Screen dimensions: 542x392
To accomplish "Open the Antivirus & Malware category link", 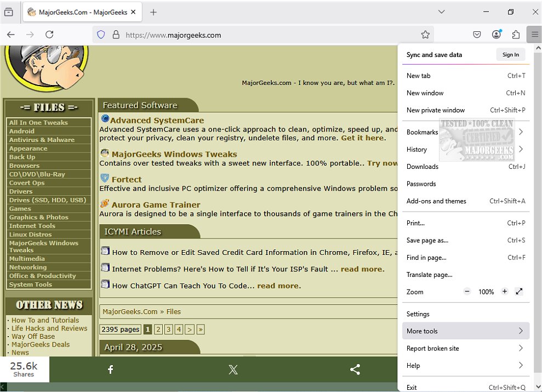I will click(x=42, y=140).
